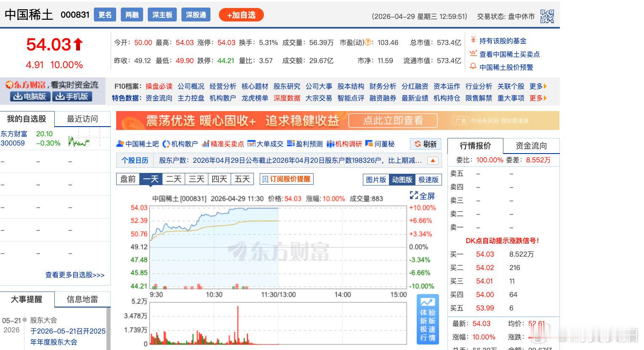Select 五天 chart range
644x350 pixels.
242,179
